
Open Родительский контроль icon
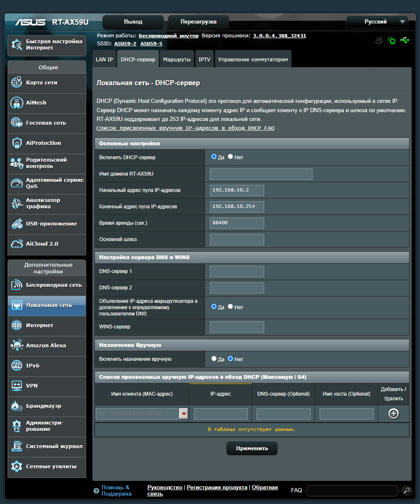coord(17,163)
